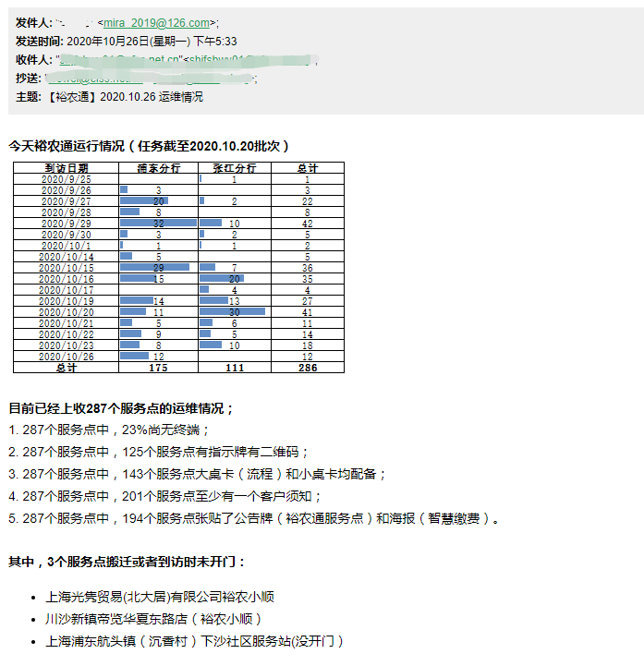This screenshot has width=644, height=666.
Task: Select the date cell 2020/9/28
Action: [67, 212]
